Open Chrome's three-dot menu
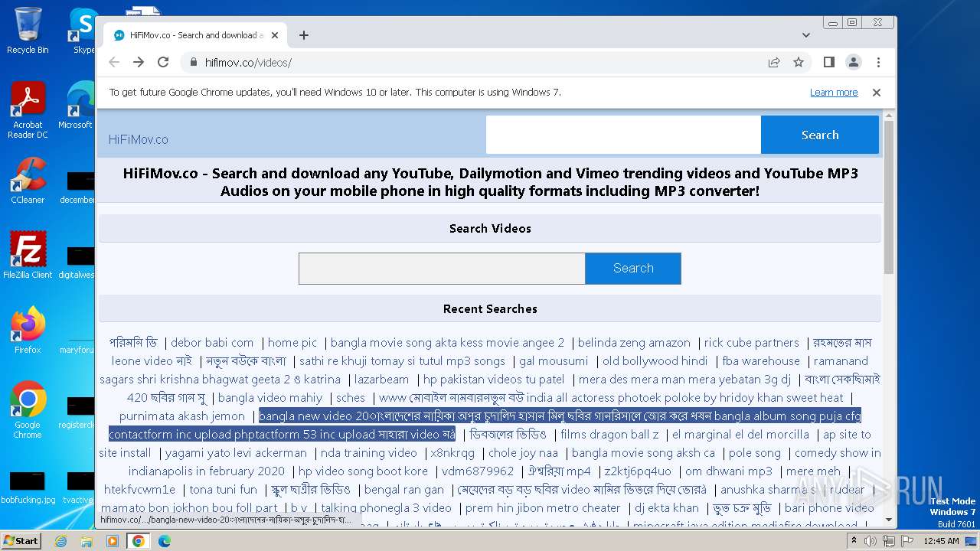The height and width of the screenshot is (551, 980). tap(878, 62)
